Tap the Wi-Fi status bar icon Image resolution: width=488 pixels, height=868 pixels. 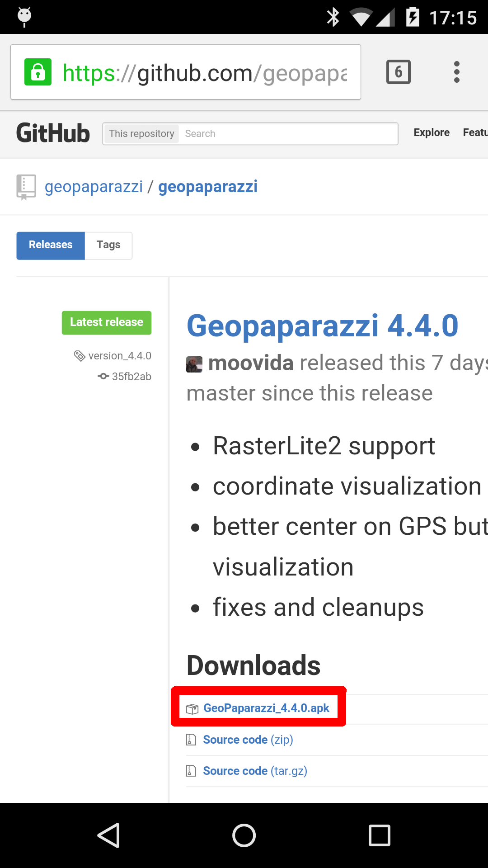(x=361, y=18)
